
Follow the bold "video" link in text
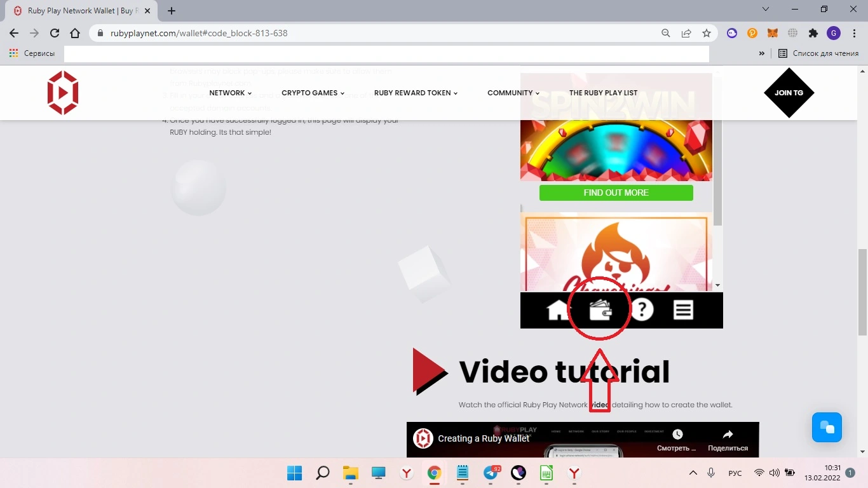[x=600, y=405]
